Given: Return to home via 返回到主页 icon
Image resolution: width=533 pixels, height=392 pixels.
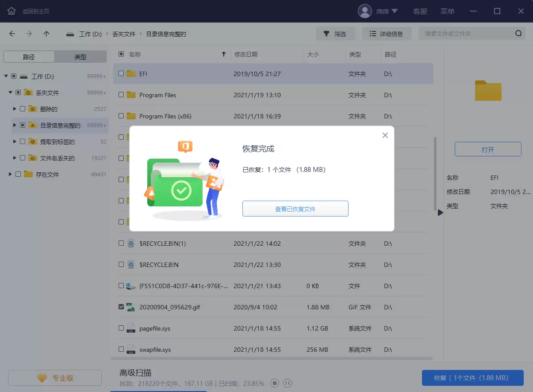Looking at the screenshot, I should click(x=12, y=11).
